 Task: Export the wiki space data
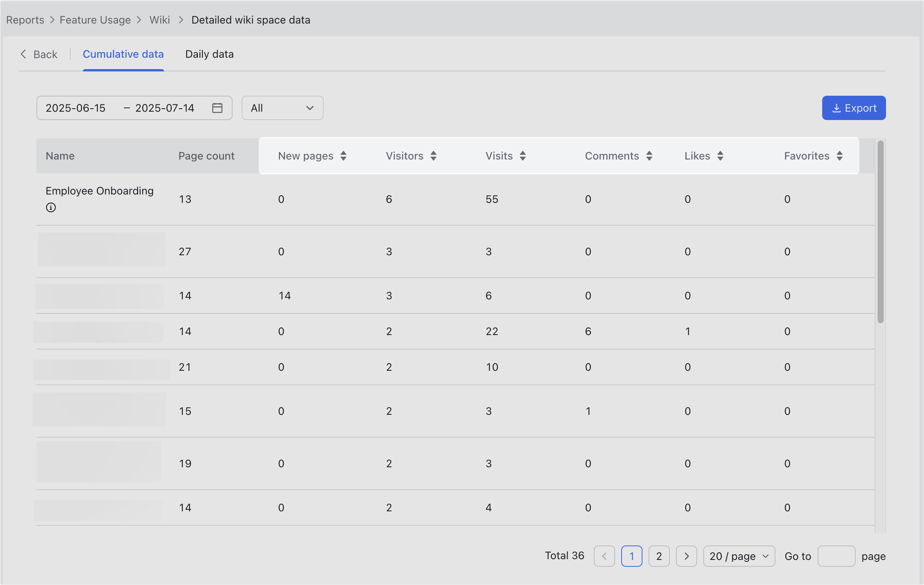[x=854, y=108]
